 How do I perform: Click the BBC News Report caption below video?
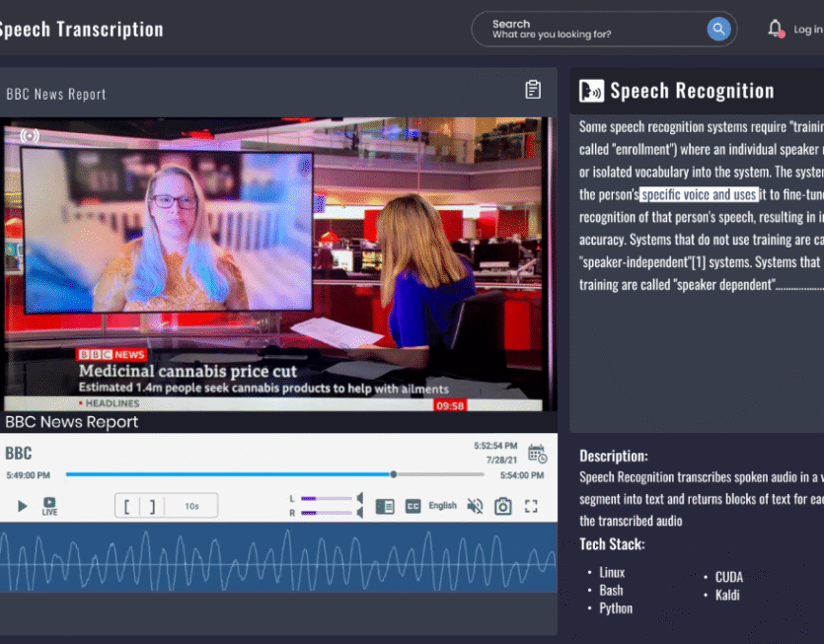71,422
